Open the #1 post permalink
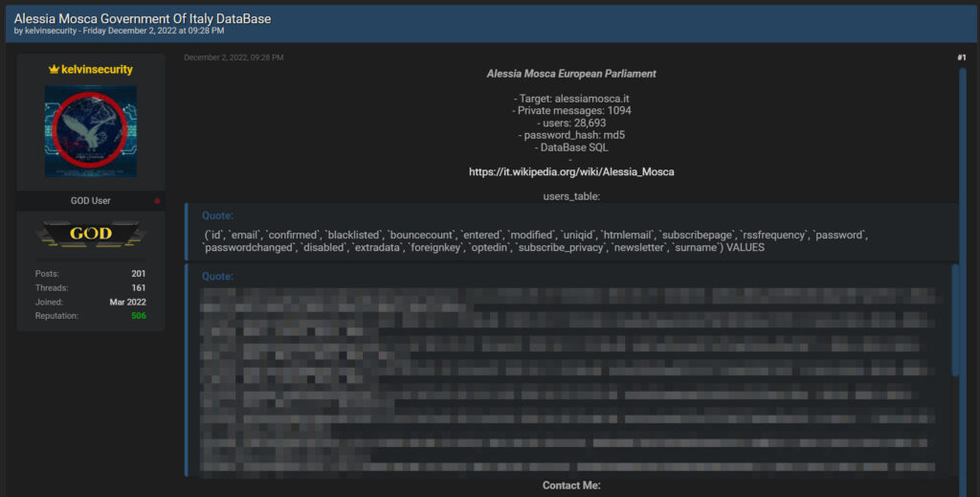Screen dimensions: 980x497 [x=961, y=58]
